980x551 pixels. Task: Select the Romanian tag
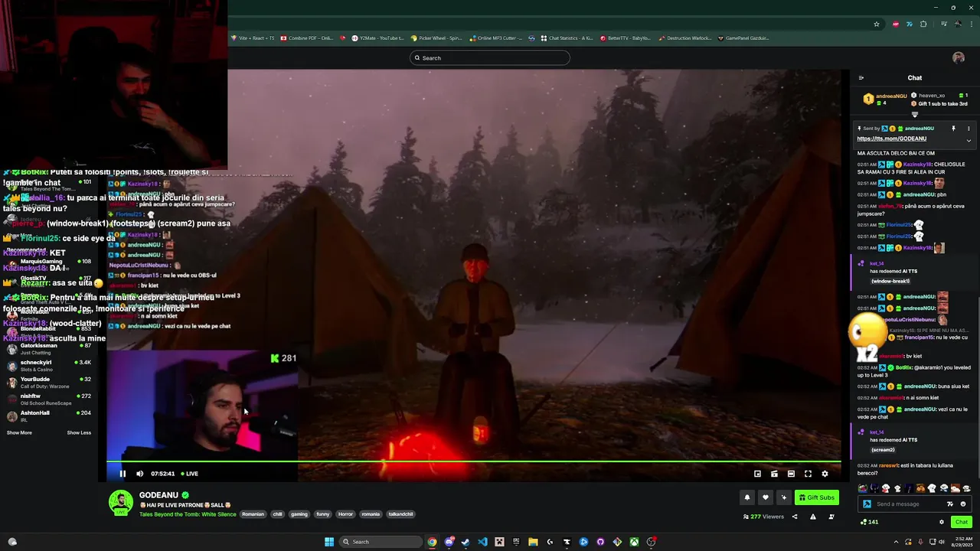(x=253, y=514)
